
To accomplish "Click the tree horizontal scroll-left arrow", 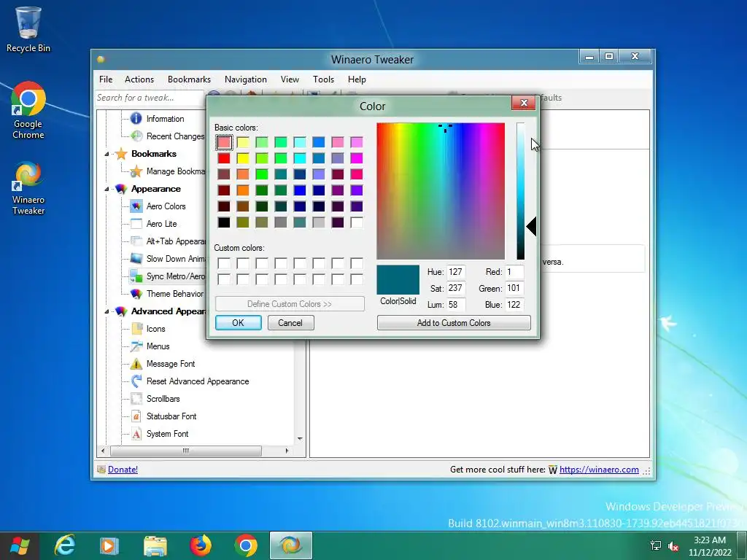I will pyautogui.click(x=104, y=451).
